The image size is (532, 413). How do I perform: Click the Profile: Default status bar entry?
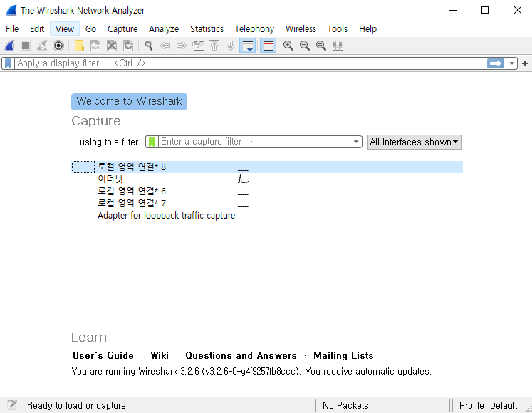pyautogui.click(x=488, y=406)
